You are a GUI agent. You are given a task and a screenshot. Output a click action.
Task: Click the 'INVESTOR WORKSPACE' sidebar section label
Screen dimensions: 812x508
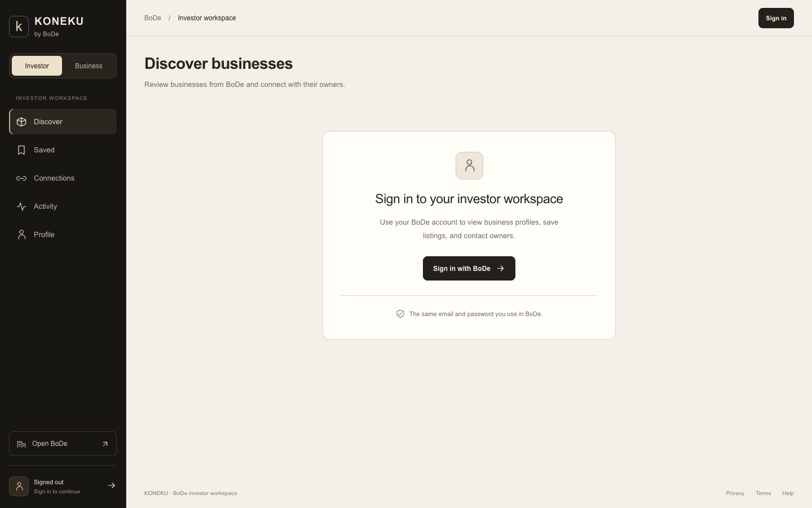pyautogui.click(x=51, y=98)
